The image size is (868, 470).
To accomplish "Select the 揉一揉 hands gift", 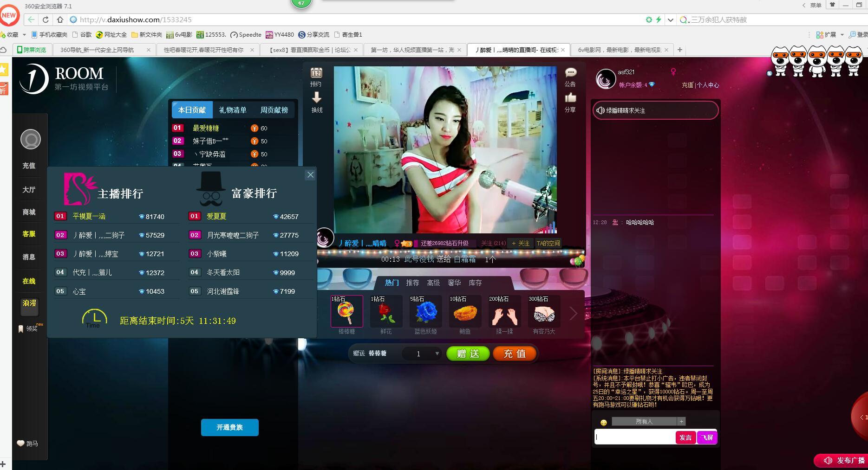I will pos(504,311).
